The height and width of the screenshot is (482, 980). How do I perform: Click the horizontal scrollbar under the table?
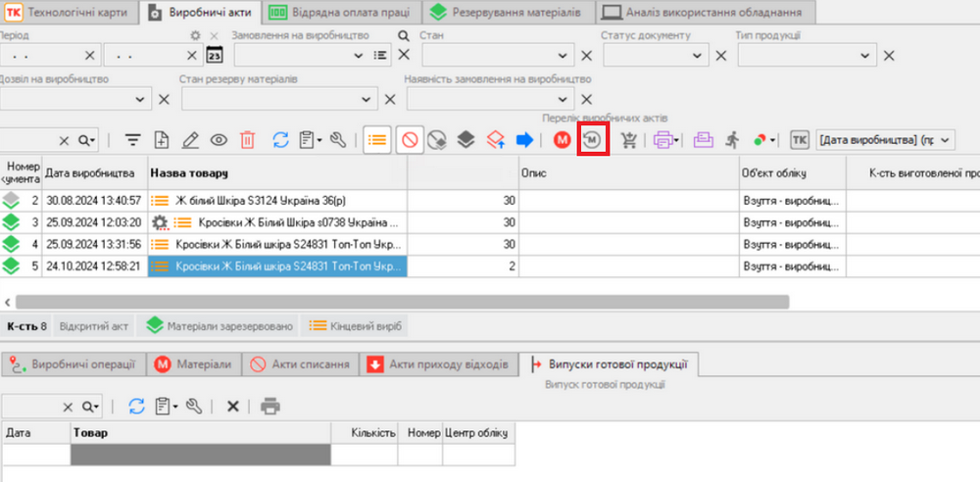(x=402, y=302)
